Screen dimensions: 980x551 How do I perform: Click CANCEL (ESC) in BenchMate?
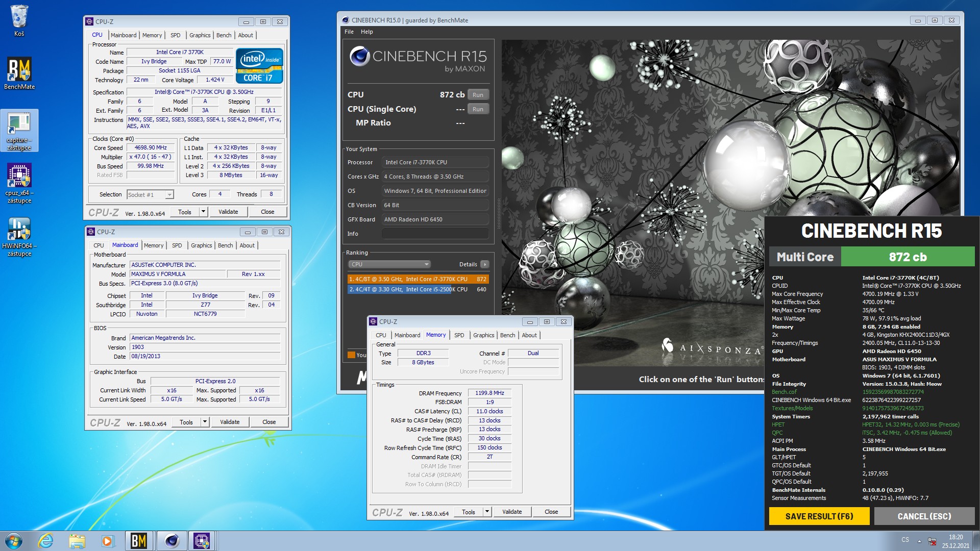924,516
